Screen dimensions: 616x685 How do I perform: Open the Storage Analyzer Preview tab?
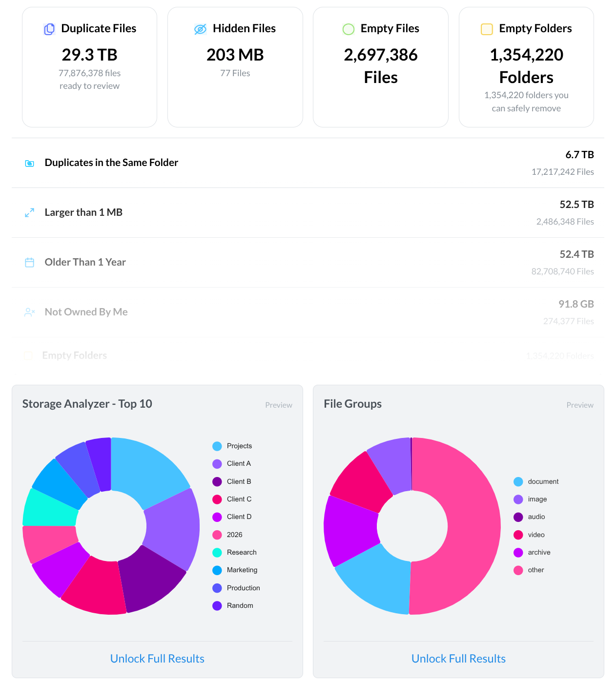click(279, 405)
